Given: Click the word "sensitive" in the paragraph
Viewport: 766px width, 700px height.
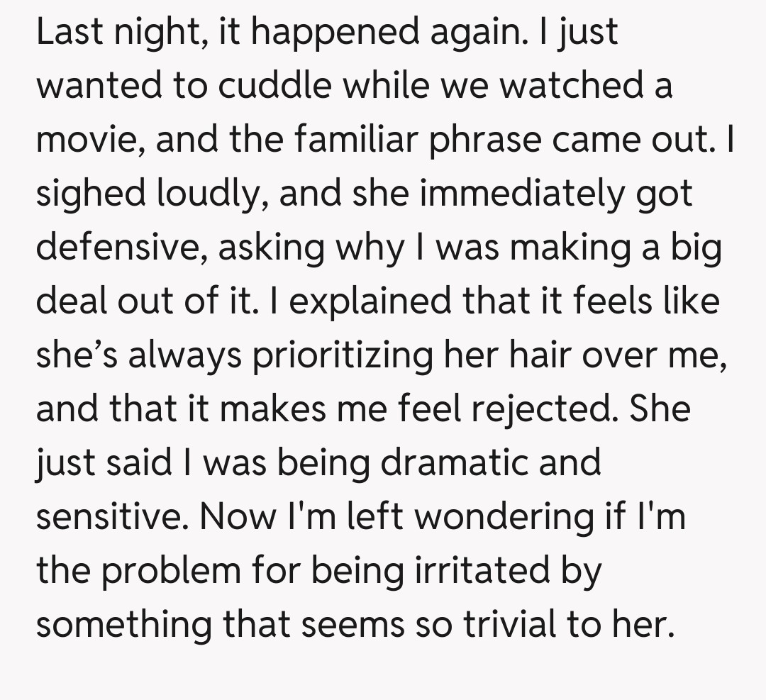Looking at the screenshot, I should tap(112, 518).
